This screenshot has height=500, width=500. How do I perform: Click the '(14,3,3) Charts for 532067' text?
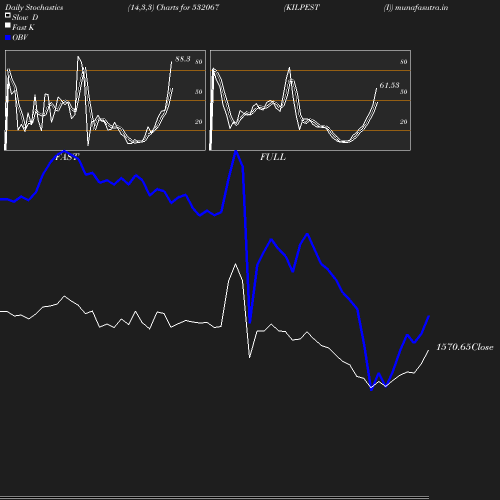173,7
